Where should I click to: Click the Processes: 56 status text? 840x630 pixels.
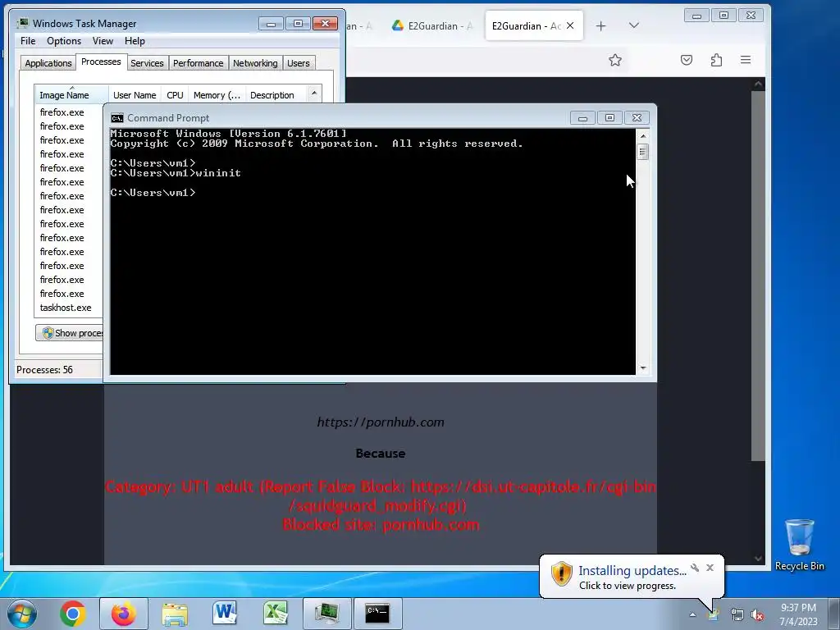[x=44, y=370]
